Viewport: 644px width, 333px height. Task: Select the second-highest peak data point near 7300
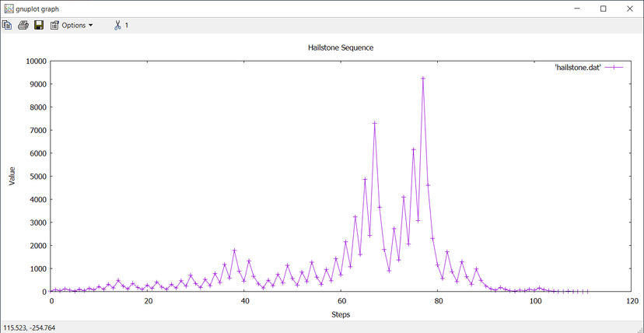[375, 123]
